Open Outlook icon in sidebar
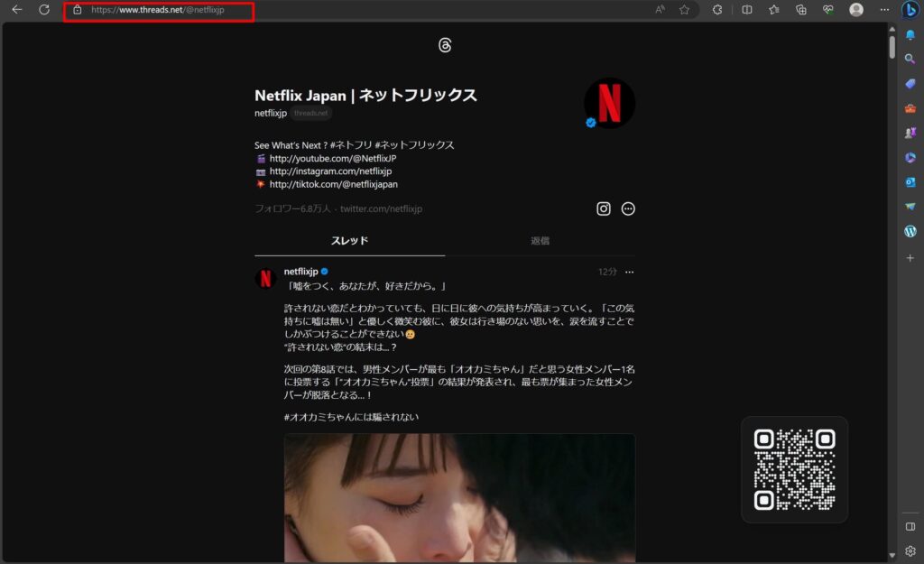Screen dimensions: 924x564 [x=910, y=182]
